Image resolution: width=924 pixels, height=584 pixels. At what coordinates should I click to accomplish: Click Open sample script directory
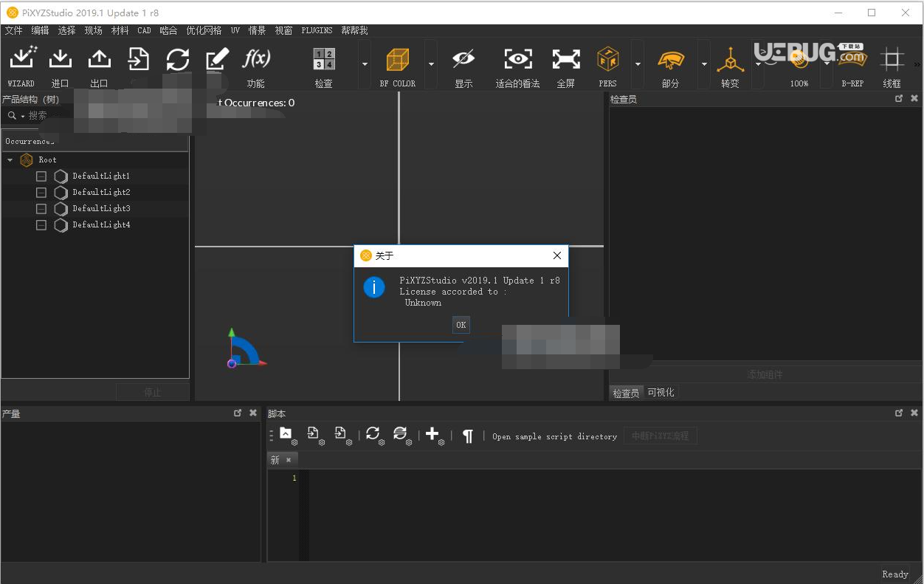(x=554, y=436)
